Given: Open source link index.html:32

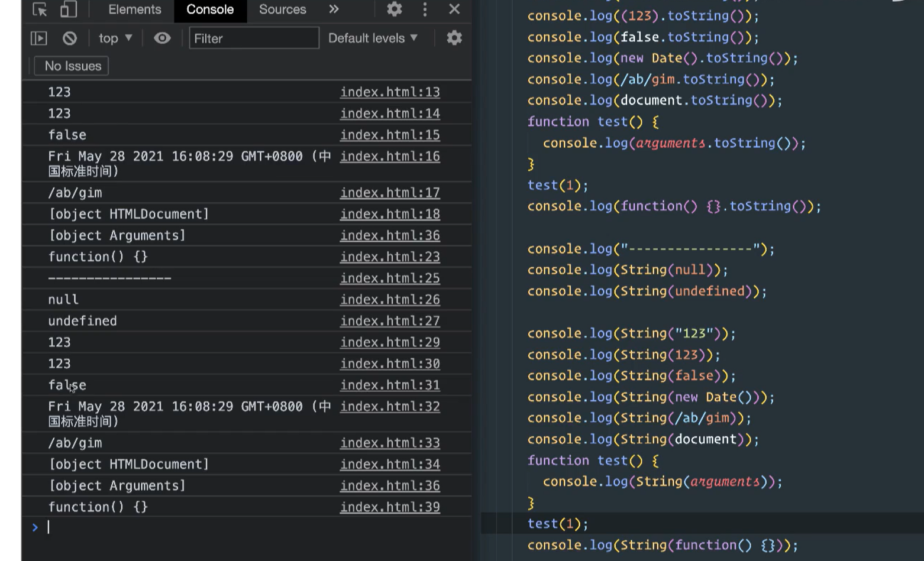Looking at the screenshot, I should click(x=390, y=406).
